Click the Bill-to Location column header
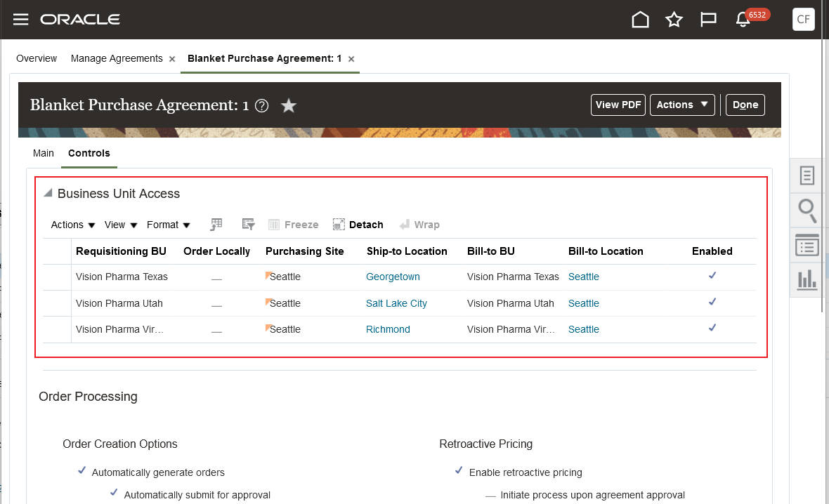This screenshot has height=504, width=829. coord(606,251)
